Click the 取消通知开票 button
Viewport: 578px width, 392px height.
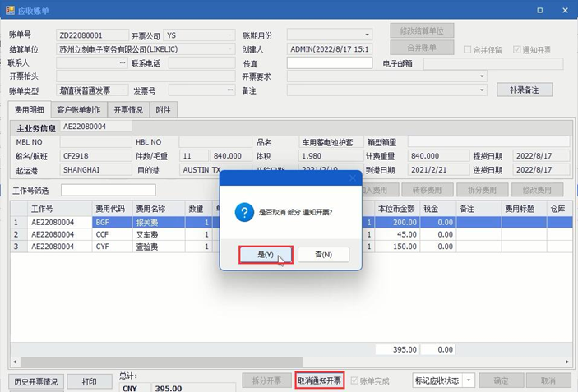(320, 380)
